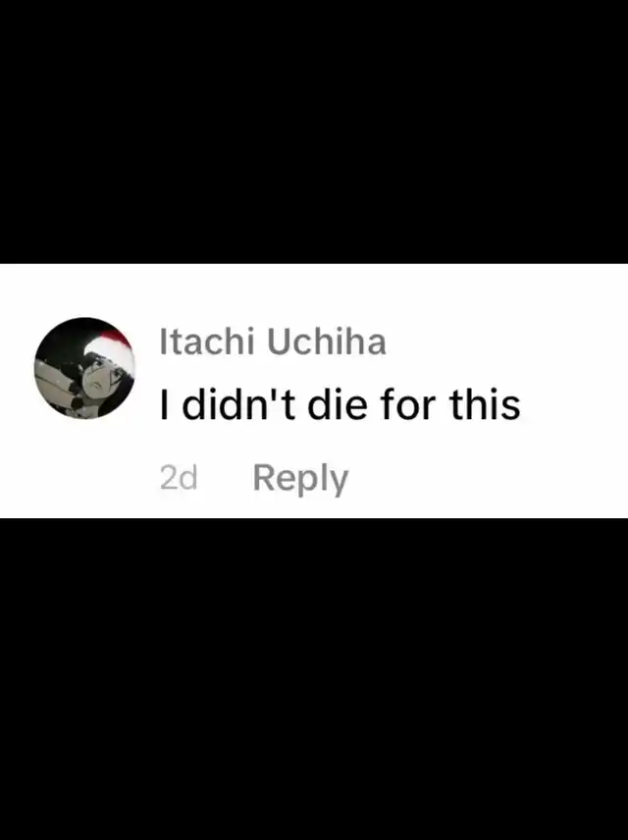628x840 pixels.
Task: Click the blank space between 2d and Reply
Action: [225, 478]
